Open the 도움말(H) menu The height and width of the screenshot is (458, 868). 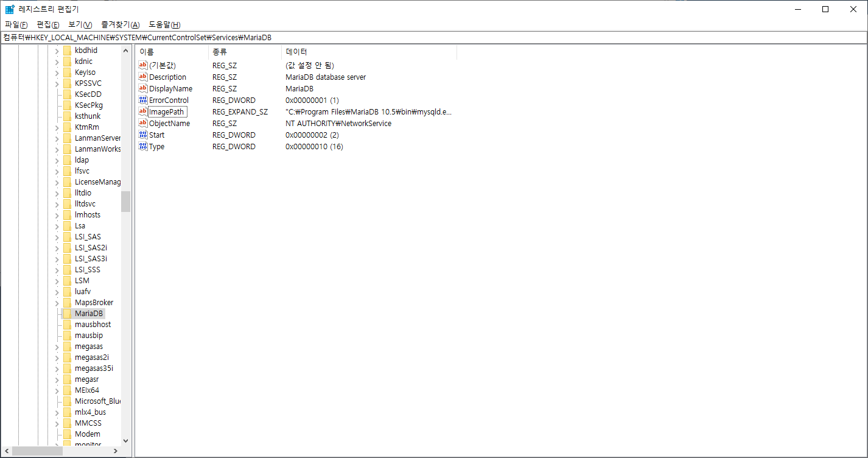point(165,24)
